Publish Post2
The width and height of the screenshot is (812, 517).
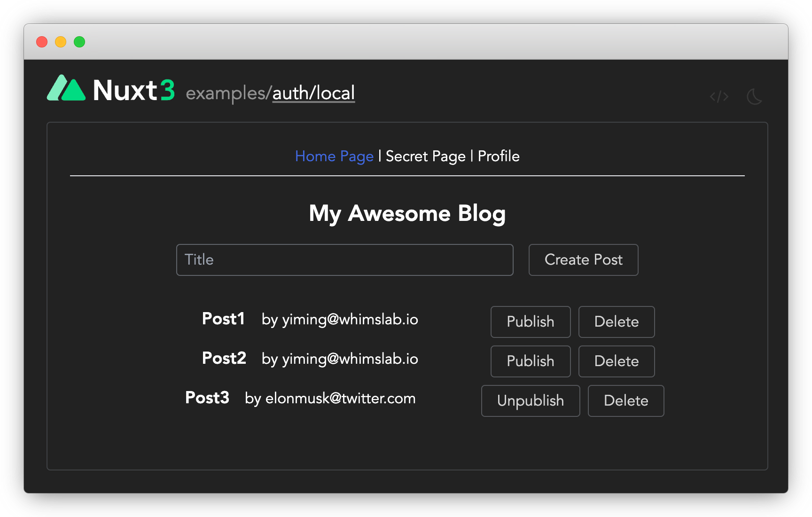(x=531, y=361)
